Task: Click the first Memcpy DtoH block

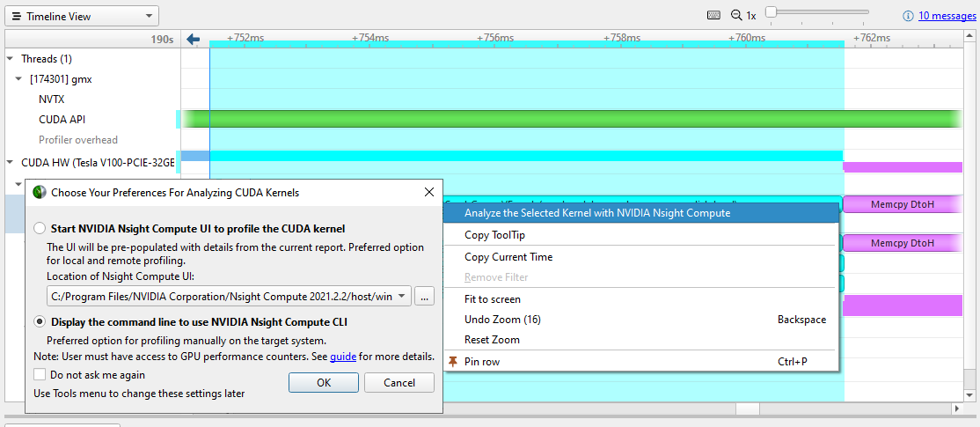Action: coord(903,203)
